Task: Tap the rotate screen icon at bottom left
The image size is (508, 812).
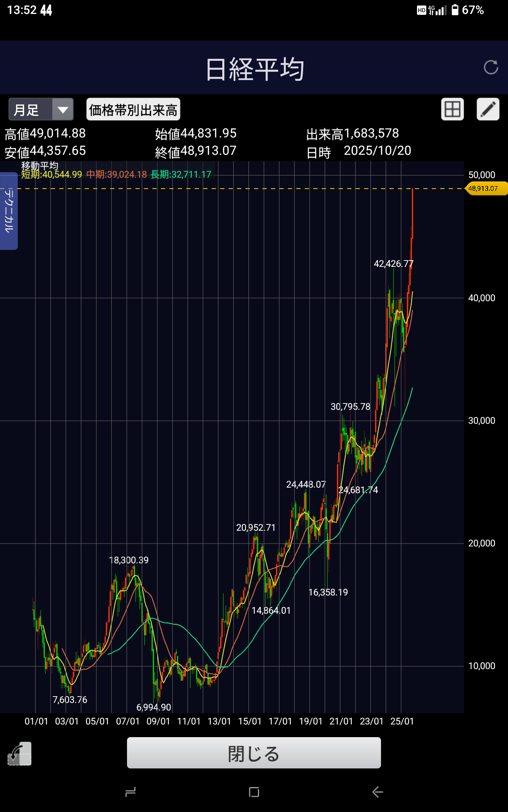Action: point(19,754)
